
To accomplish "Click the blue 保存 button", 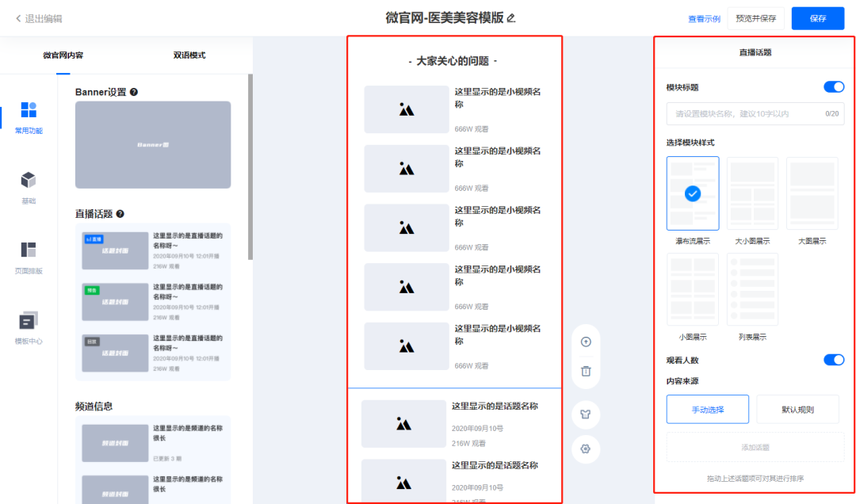I will coord(817,18).
